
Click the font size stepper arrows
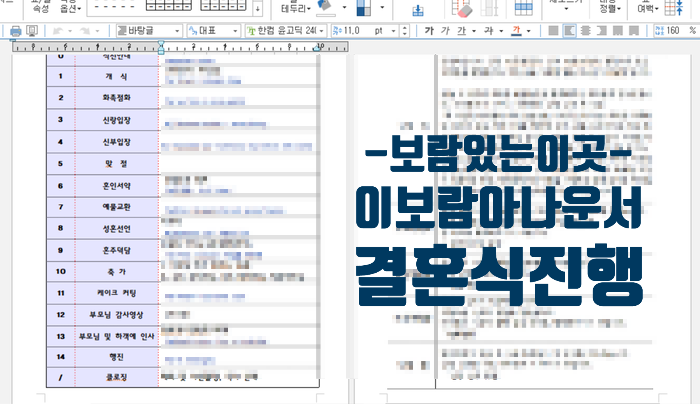404,31
